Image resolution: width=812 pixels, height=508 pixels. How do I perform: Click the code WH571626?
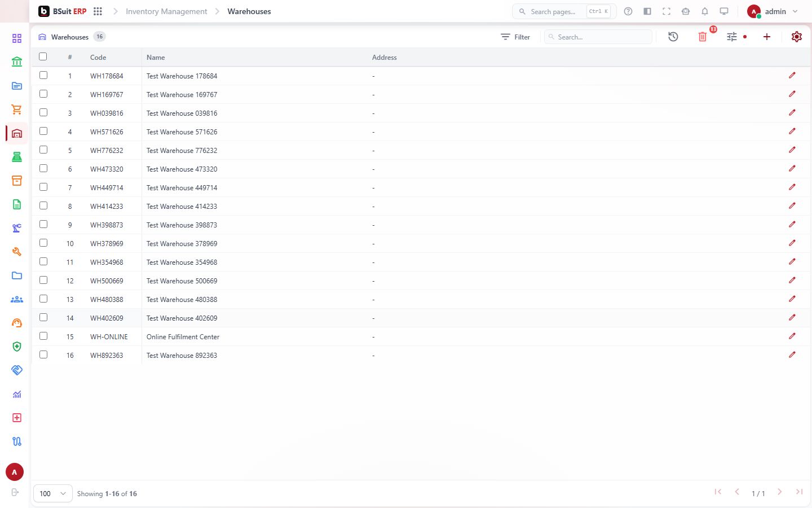[x=107, y=132]
